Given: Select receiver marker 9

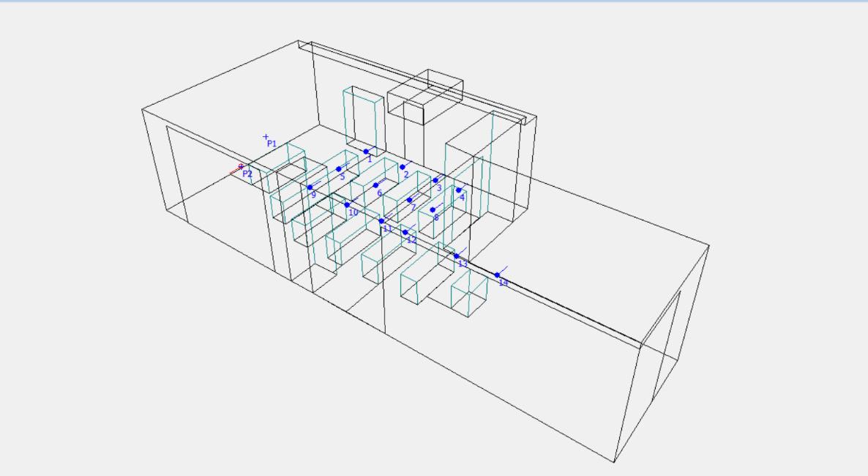Looking at the screenshot, I should pos(310,187).
